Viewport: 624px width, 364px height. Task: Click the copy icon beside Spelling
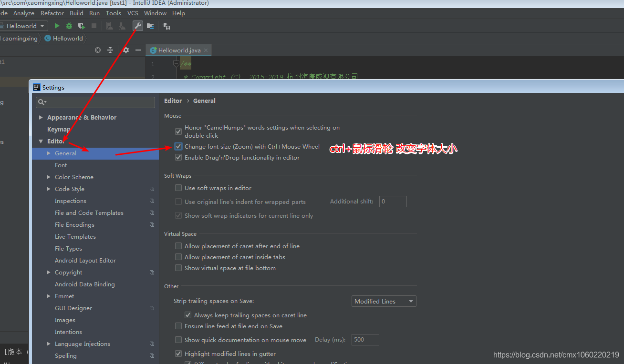(x=152, y=356)
